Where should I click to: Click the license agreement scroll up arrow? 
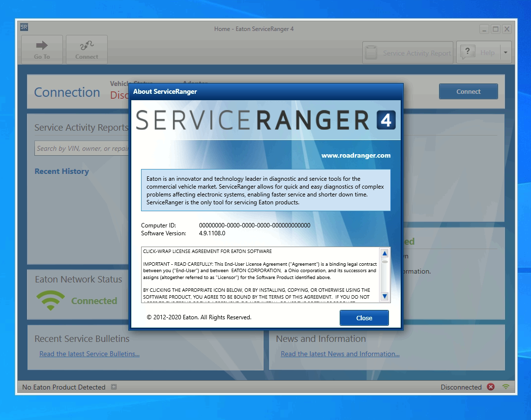click(384, 252)
